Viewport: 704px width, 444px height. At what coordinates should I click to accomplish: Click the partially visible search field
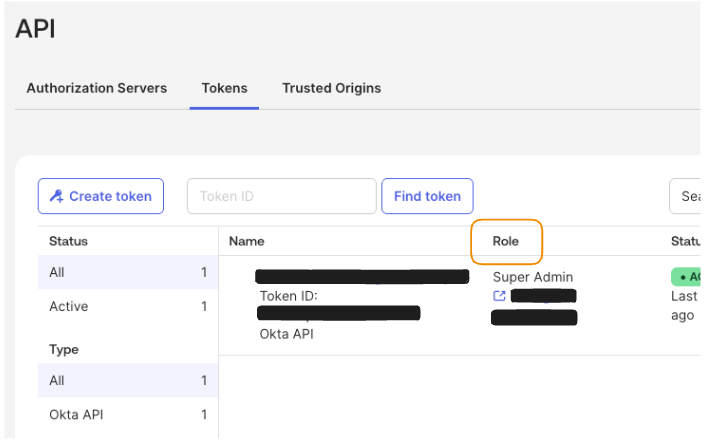(x=685, y=196)
